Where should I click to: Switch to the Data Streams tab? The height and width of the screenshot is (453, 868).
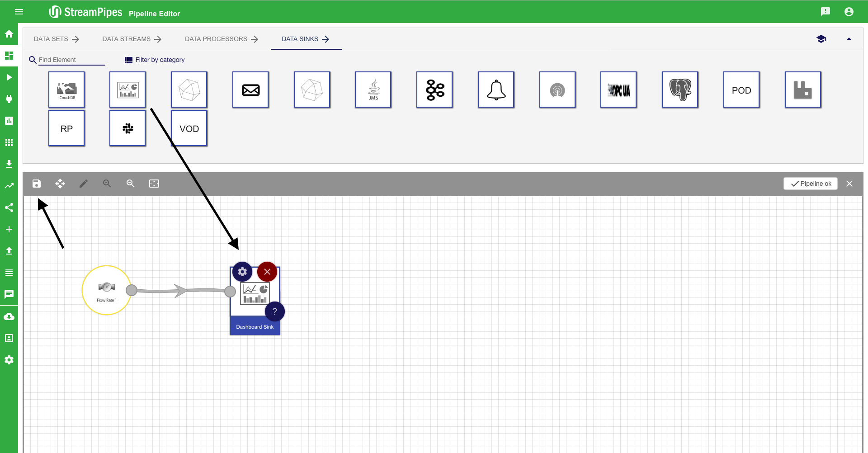pos(132,39)
